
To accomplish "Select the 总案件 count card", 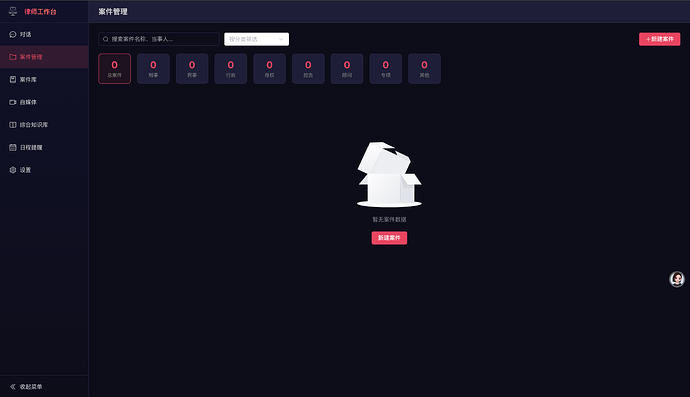I will [x=114, y=69].
